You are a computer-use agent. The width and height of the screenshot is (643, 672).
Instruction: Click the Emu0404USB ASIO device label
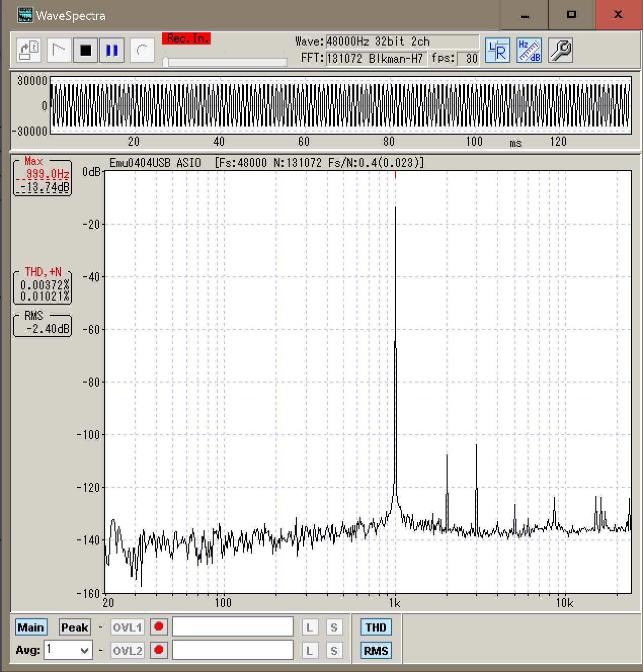click(x=155, y=163)
